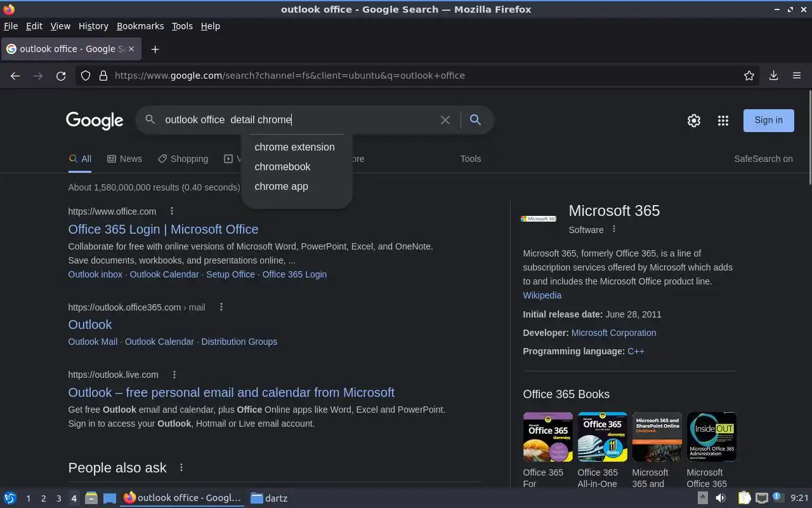The image size is (812, 508).
Task: Open the clipboard tray icon
Action: [x=744, y=498]
